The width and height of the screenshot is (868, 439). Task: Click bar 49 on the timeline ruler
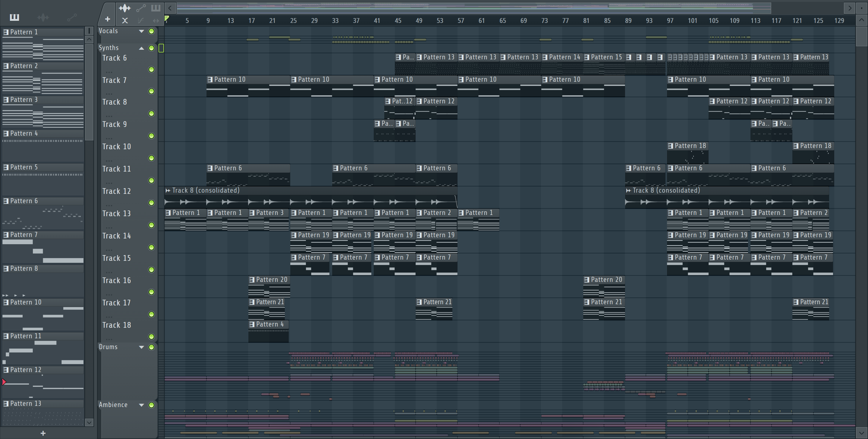tap(419, 21)
